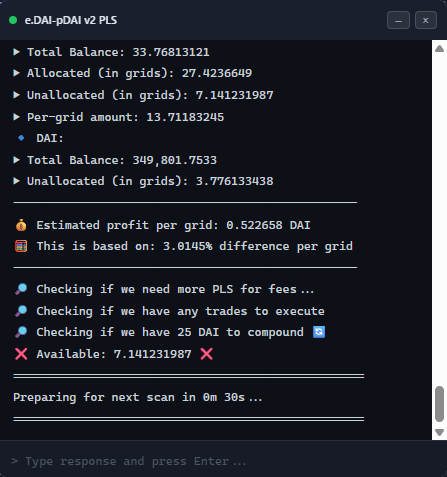Click the abacus icon by This is based on

click(21, 247)
